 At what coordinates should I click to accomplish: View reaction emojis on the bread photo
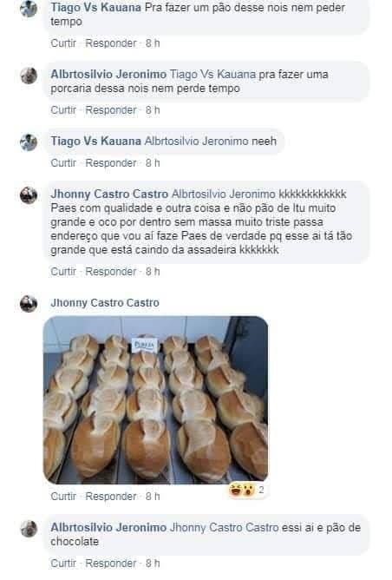242,490
